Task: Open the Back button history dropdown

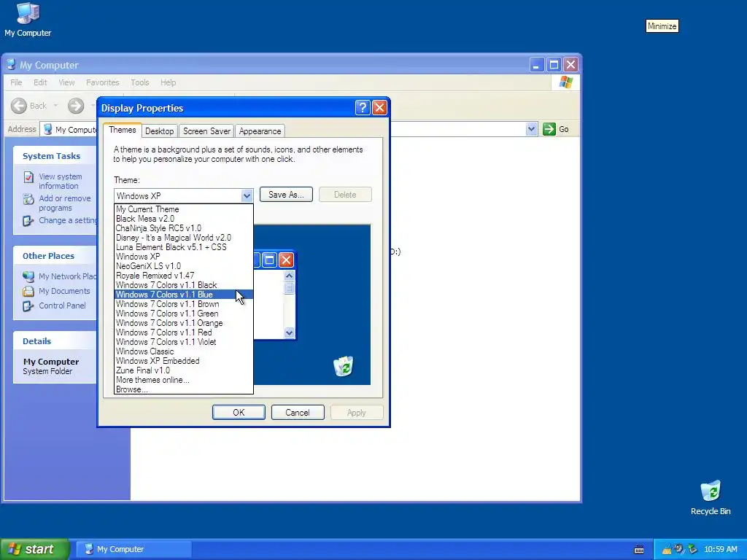Action: tap(55, 106)
